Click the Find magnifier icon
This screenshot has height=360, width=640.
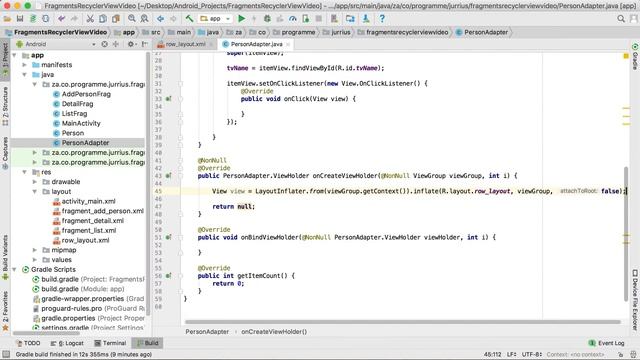click(x=131, y=19)
